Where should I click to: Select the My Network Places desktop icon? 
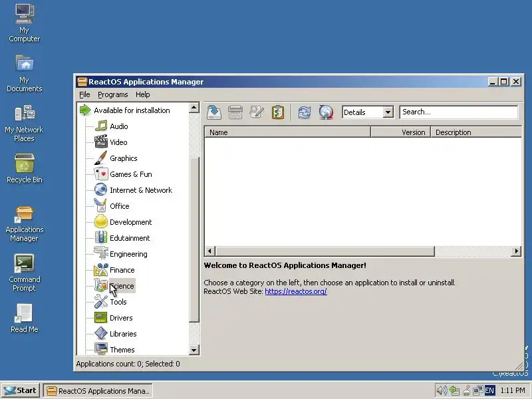[25, 123]
